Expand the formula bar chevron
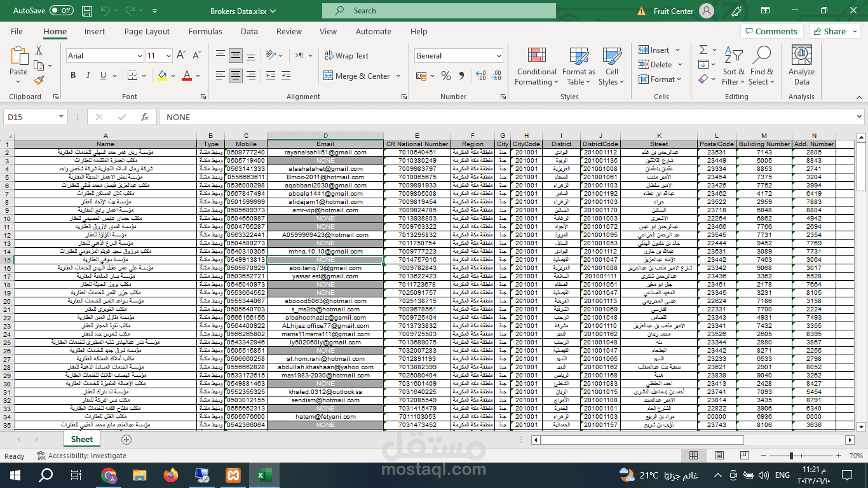The width and height of the screenshot is (868, 488). (x=859, y=117)
